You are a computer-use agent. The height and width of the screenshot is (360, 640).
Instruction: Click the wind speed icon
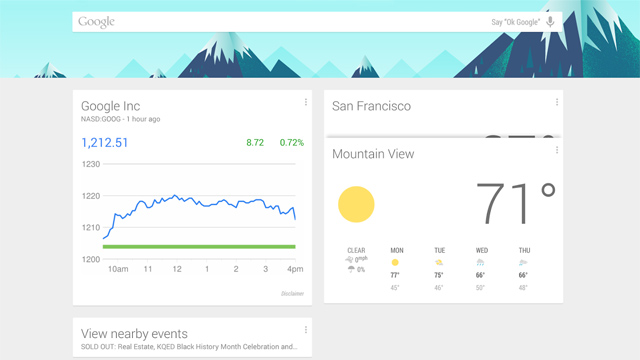[349, 260]
